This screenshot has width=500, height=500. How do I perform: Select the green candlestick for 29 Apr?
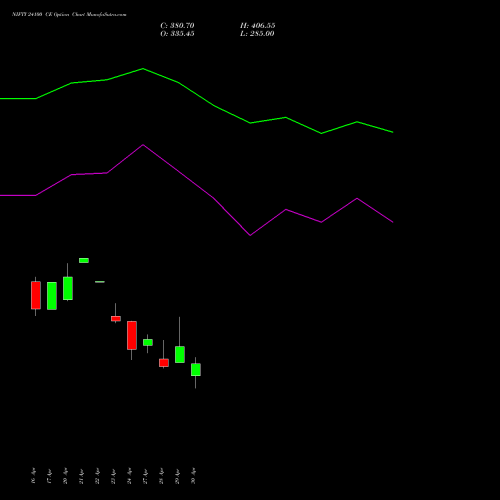(180, 354)
